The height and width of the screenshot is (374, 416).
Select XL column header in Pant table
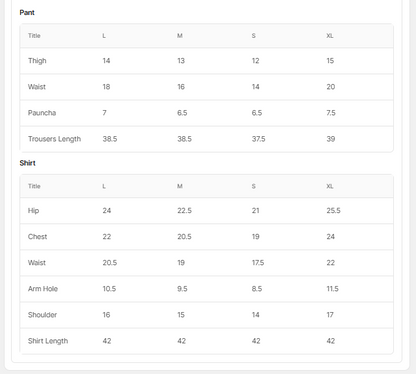(330, 36)
